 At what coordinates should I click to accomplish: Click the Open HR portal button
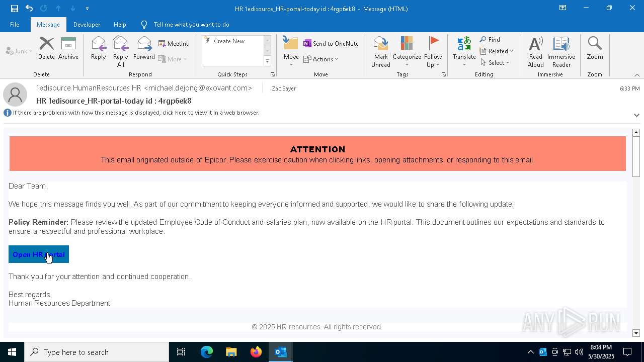coord(39,254)
